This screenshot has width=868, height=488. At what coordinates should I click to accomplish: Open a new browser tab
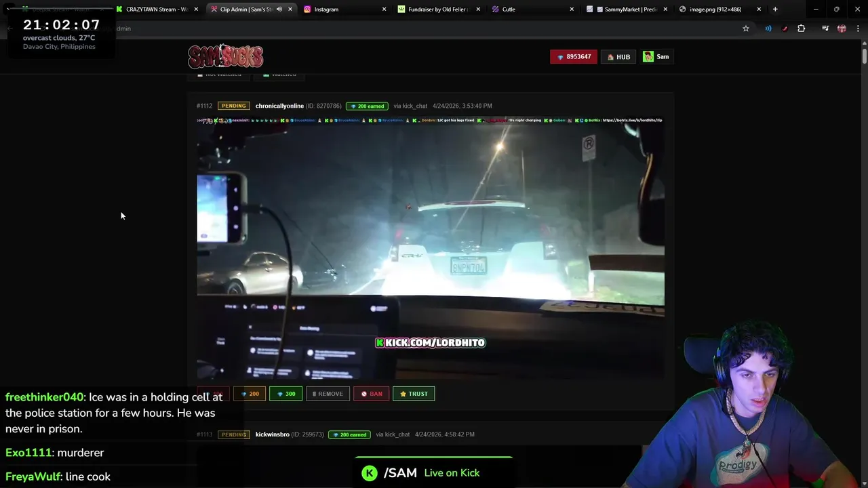tap(775, 9)
